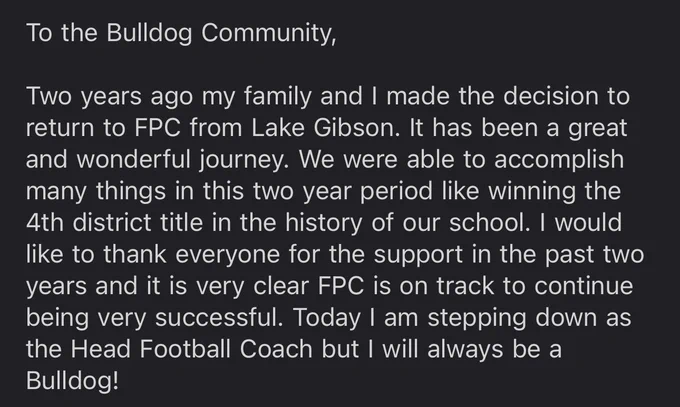Click the phrase 'being very successful'
The image size is (680, 407).
153,318
